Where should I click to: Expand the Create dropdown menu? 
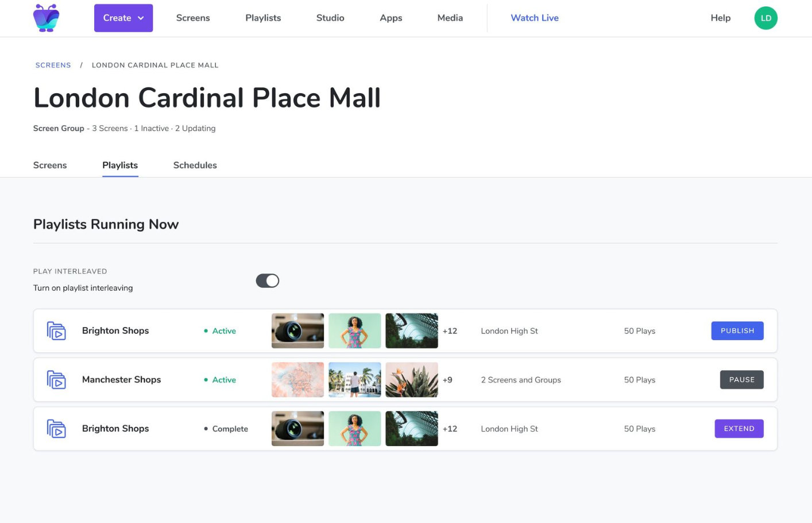coord(123,18)
